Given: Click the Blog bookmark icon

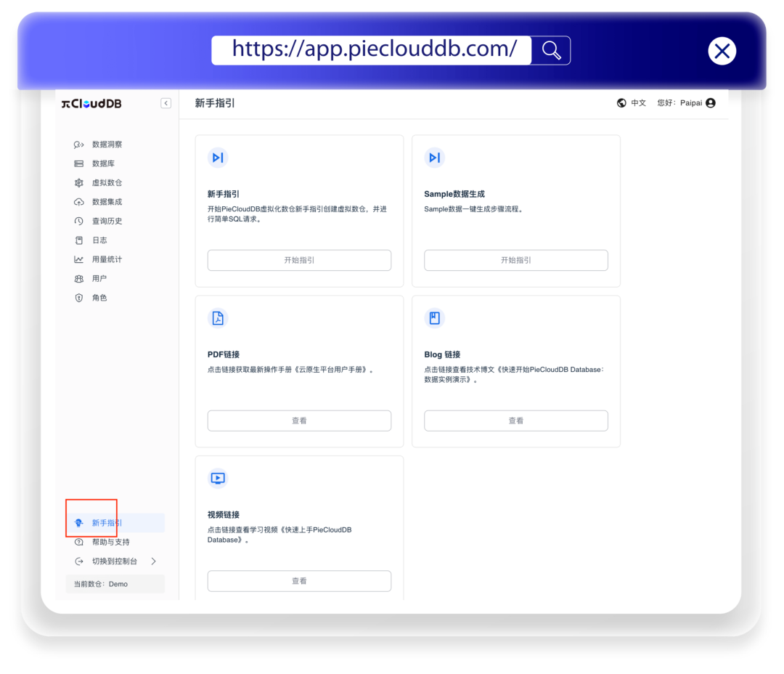Looking at the screenshot, I should [435, 318].
